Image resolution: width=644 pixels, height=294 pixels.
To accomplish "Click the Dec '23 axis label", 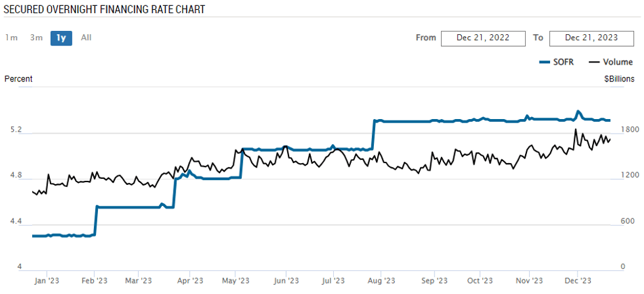I will pyautogui.click(x=576, y=280).
